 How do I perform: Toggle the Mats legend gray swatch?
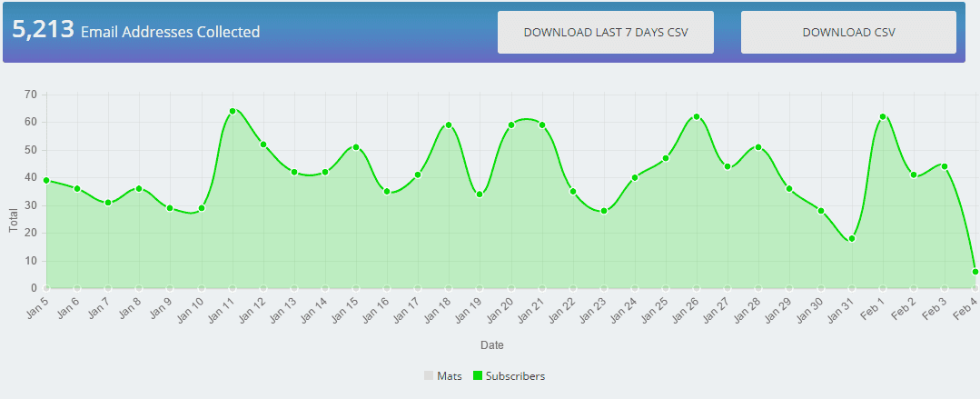pos(429,375)
